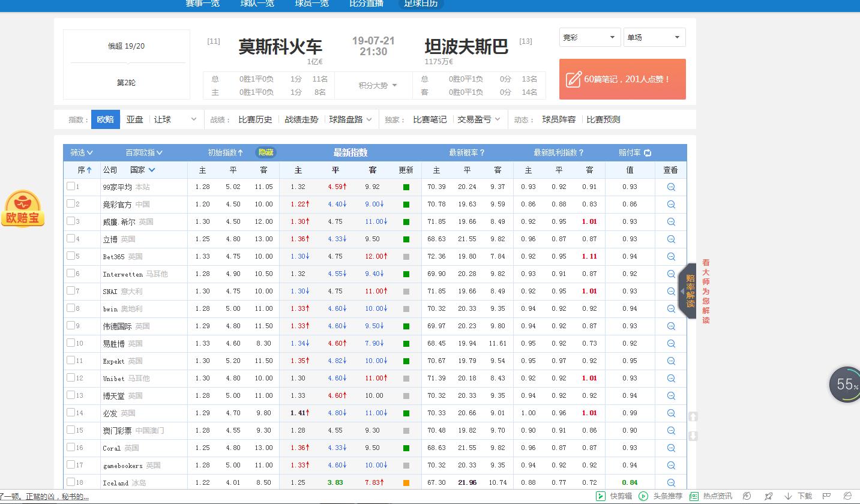The height and width of the screenshot is (504, 860).
Task: Click the pen icon on the 60篇笔记 banner
Action: [x=574, y=79]
